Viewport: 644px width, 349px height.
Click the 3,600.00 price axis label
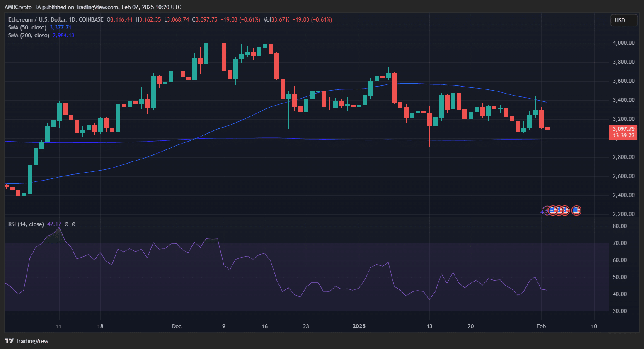point(624,81)
